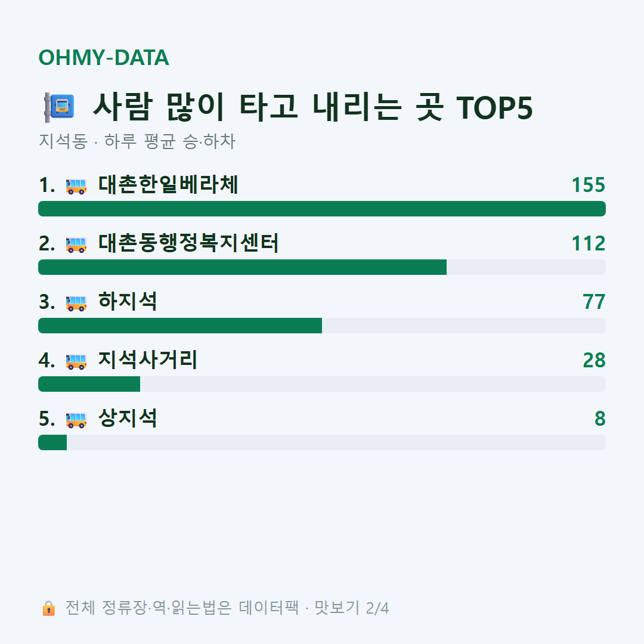Click the lock icon in the footer
The height and width of the screenshot is (644, 644).
48,608
